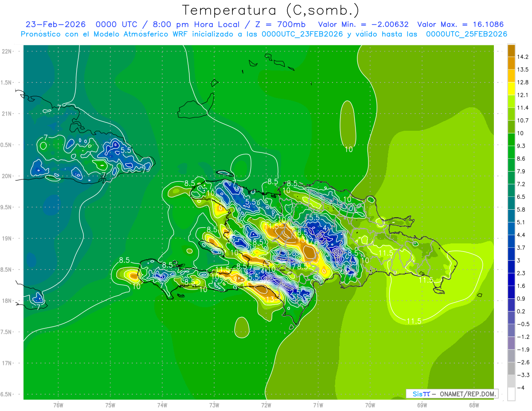Screen dimensions: 532x411
Task: Click the '17N' latitude label
Action: pyautogui.click(x=8, y=364)
